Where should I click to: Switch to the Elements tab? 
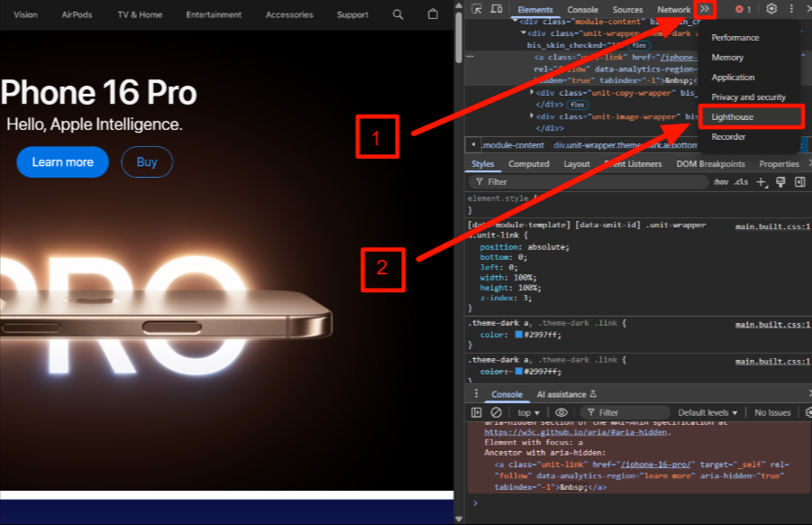(x=535, y=10)
